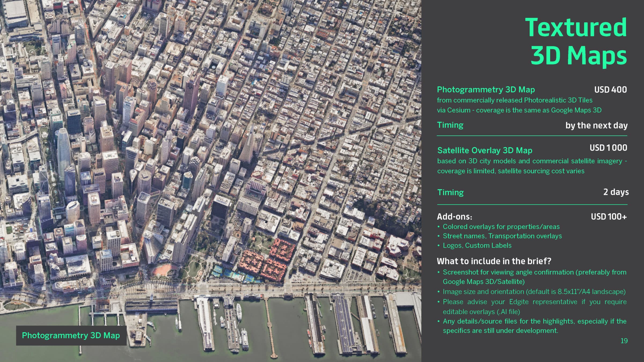Screen dimensions: 644x362
Task: Click the 'Photogrammetry 3D Map' heading
Action: [x=486, y=90]
